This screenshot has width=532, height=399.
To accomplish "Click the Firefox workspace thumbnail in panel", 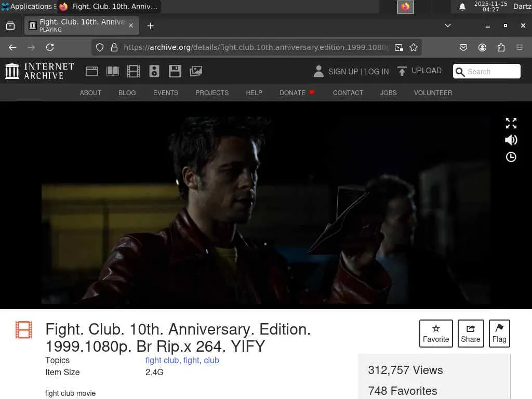I will pos(405,7).
